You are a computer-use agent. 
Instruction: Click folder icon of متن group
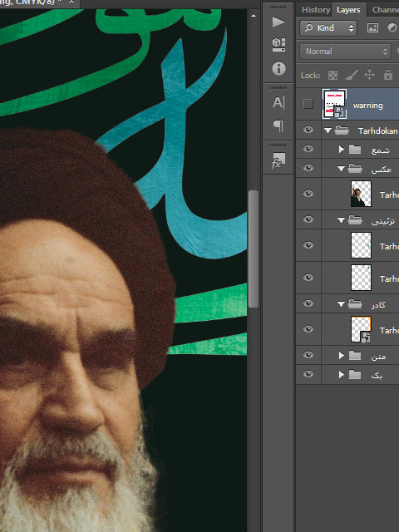[x=355, y=356]
